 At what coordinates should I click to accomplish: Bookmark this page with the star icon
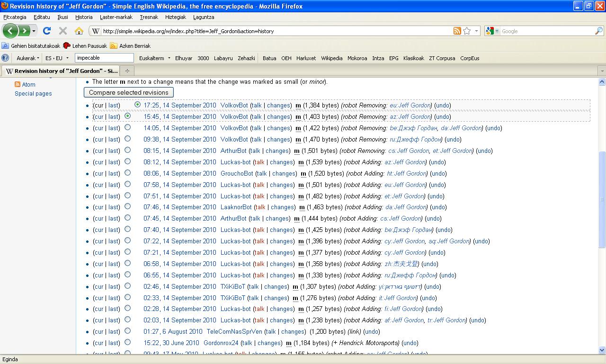[x=467, y=31]
